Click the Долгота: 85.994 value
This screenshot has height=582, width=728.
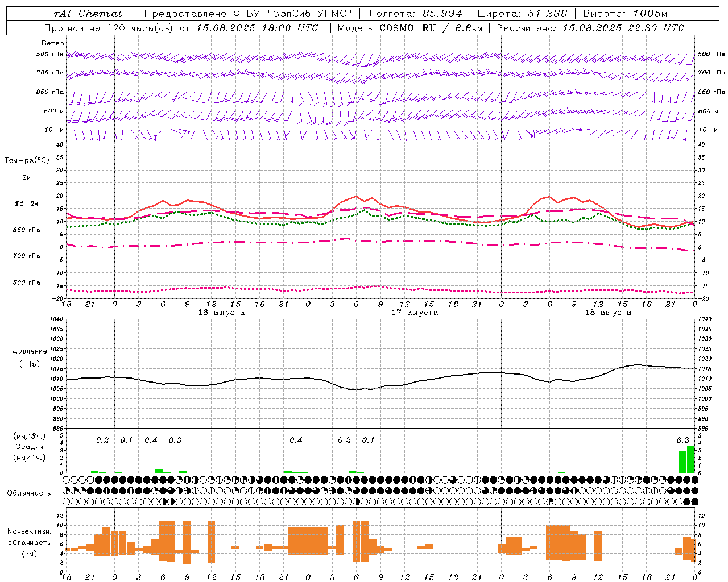click(415, 14)
